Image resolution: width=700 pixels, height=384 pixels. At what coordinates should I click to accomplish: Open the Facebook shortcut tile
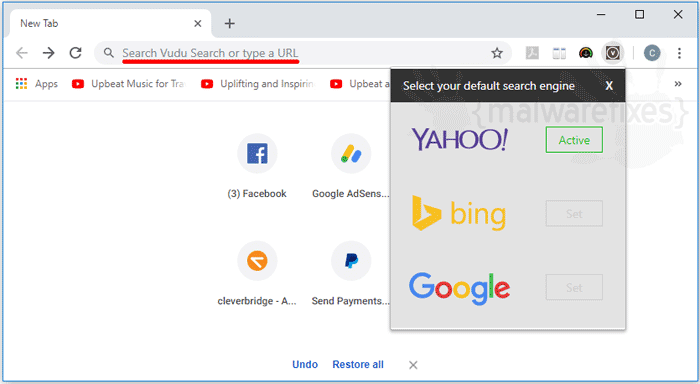[257, 166]
